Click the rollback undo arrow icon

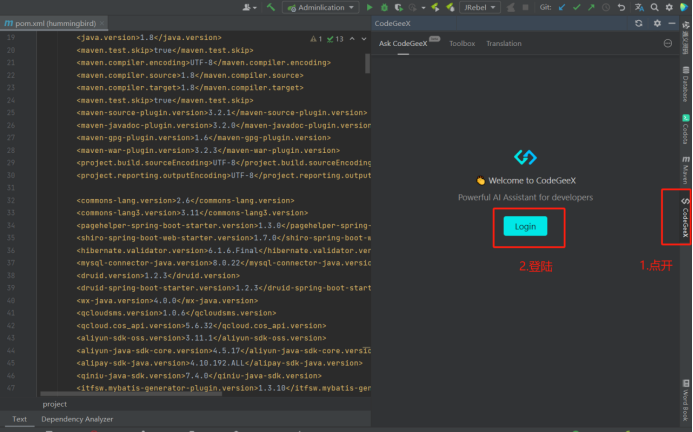[x=621, y=7]
